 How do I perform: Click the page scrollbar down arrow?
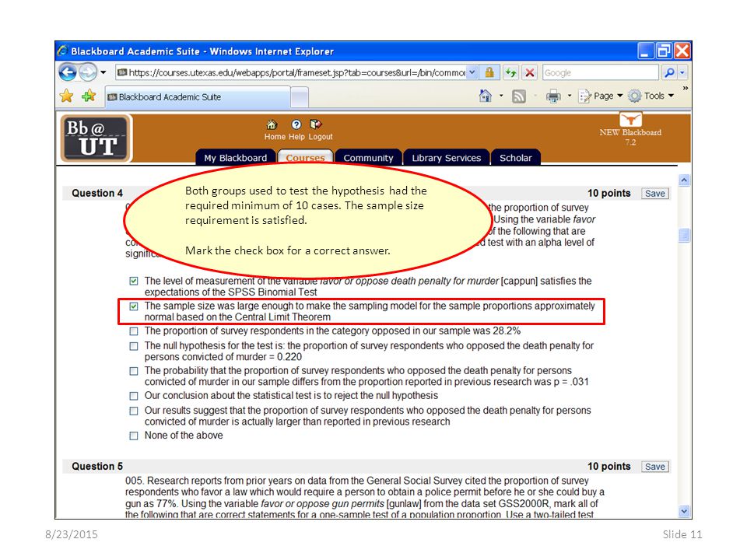(x=684, y=512)
